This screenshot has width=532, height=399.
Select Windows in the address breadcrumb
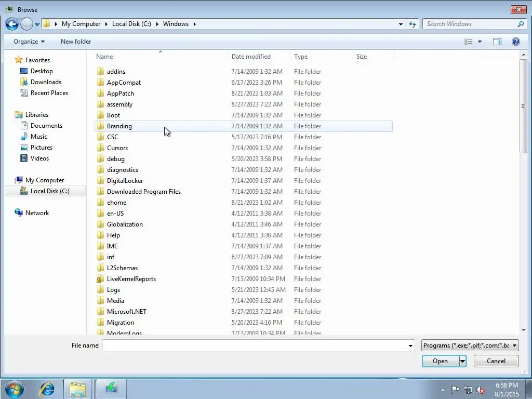(176, 24)
